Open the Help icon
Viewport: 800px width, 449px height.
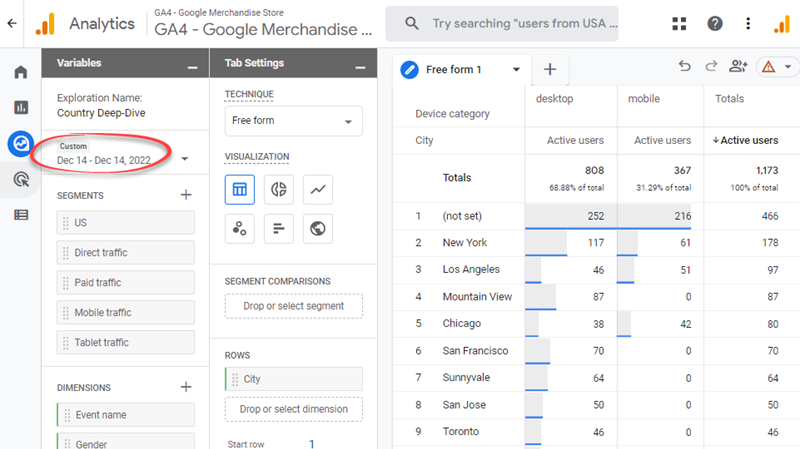(x=714, y=23)
